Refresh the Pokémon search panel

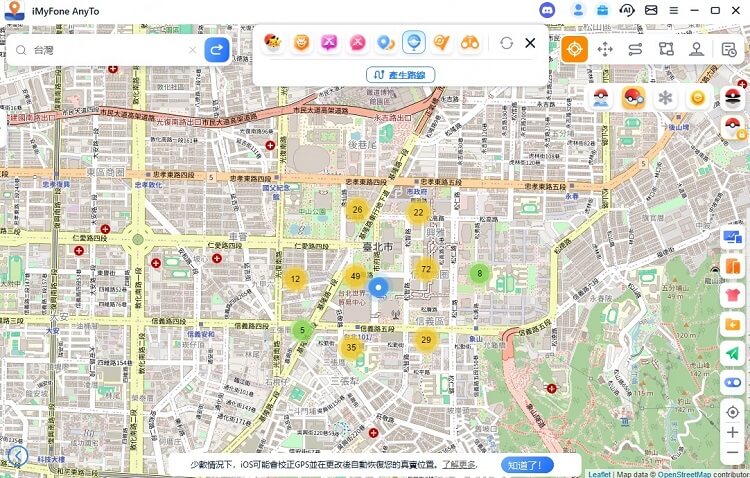(x=507, y=43)
